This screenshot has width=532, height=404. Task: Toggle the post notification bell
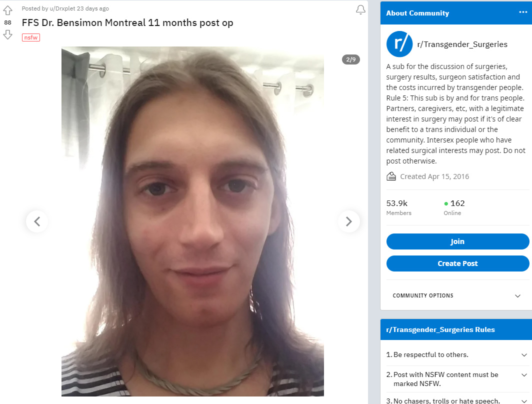[360, 10]
